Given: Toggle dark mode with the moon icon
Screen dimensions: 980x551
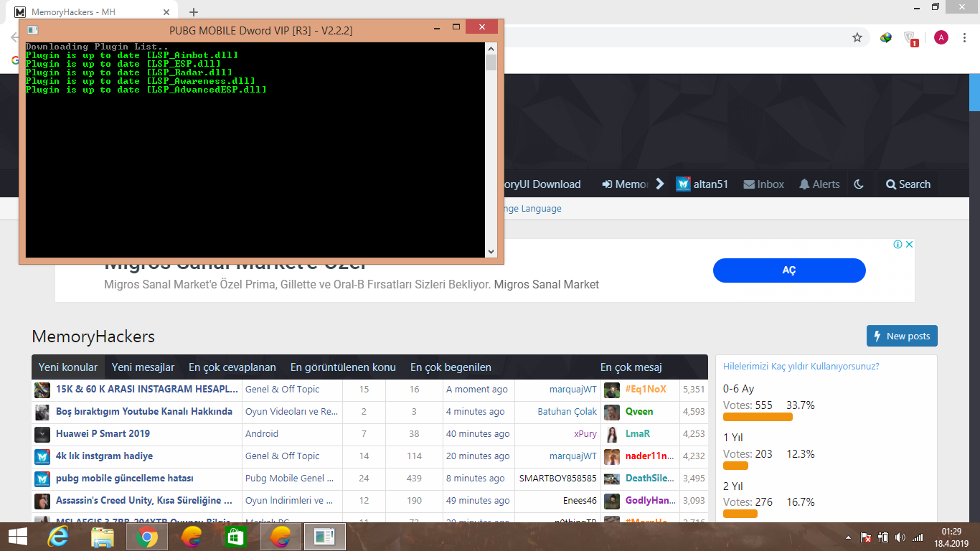Looking at the screenshot, I should coord(859,184).
